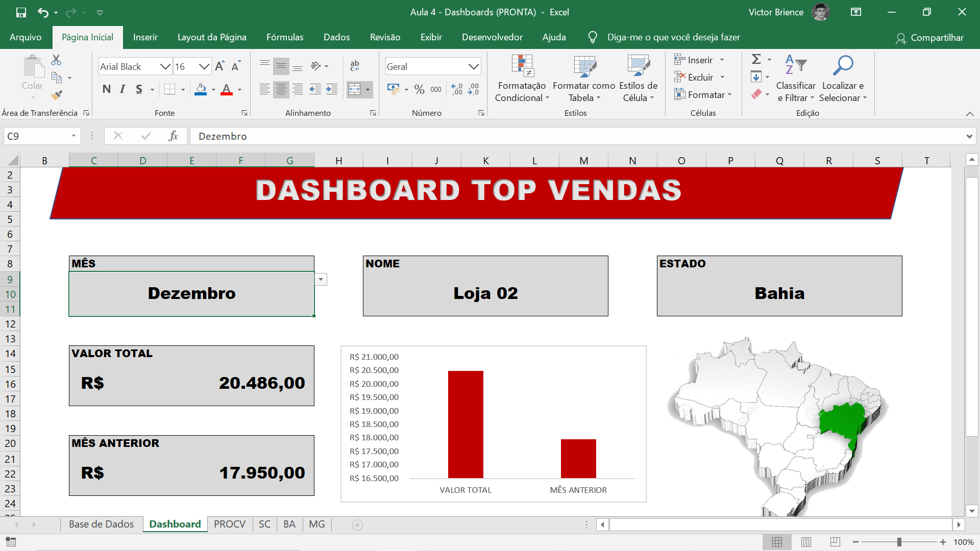Expand Formatar como Tabela menu

(x=584, y=79)
